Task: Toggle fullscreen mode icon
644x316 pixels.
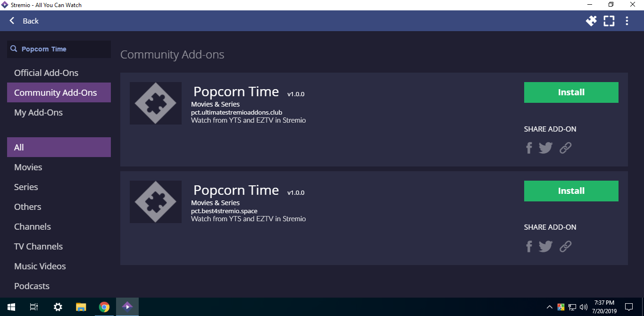Action: (609, 21)
